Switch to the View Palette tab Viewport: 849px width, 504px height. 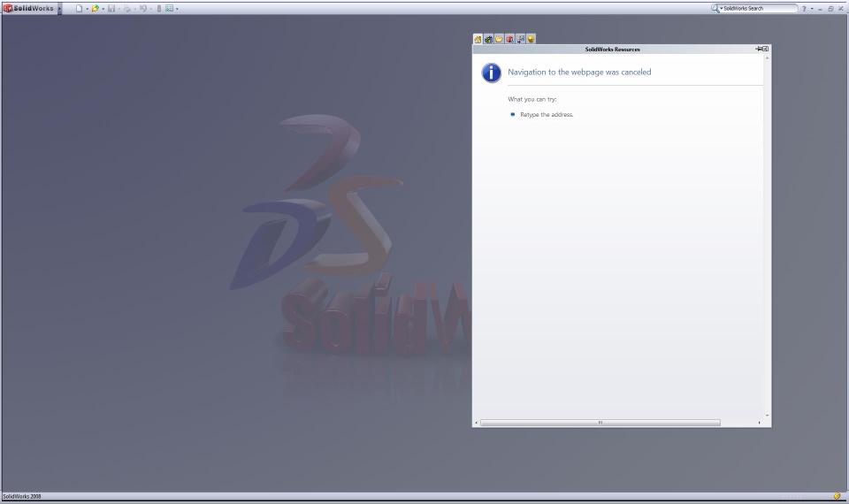520,39
